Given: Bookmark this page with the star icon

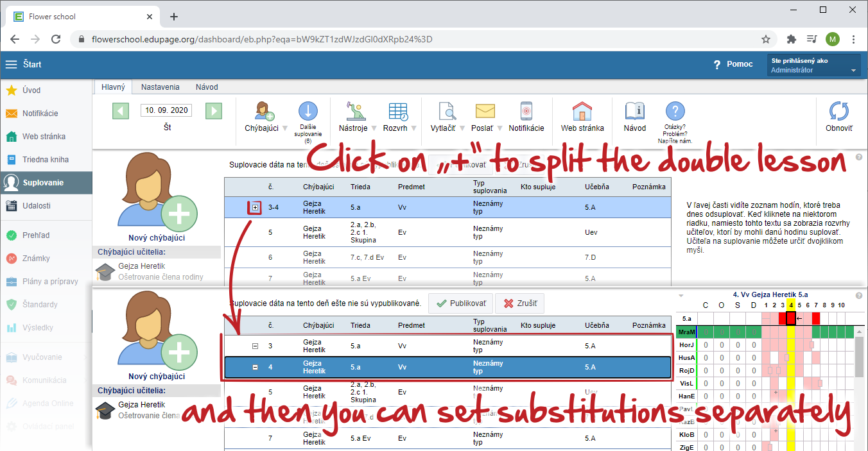Looking at the screenshot, I should point(766,39).
